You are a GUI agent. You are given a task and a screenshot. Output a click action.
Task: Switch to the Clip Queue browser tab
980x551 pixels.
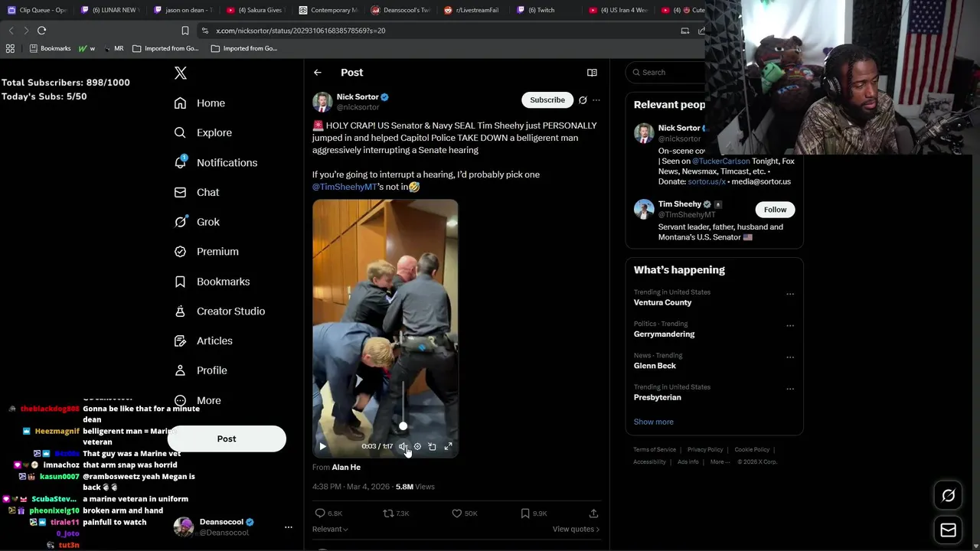click(38, 10)
